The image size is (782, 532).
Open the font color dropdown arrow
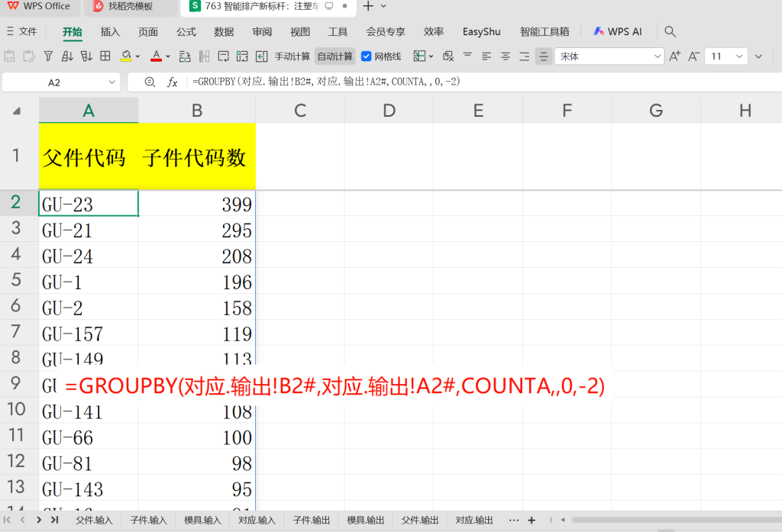(168, 56)
